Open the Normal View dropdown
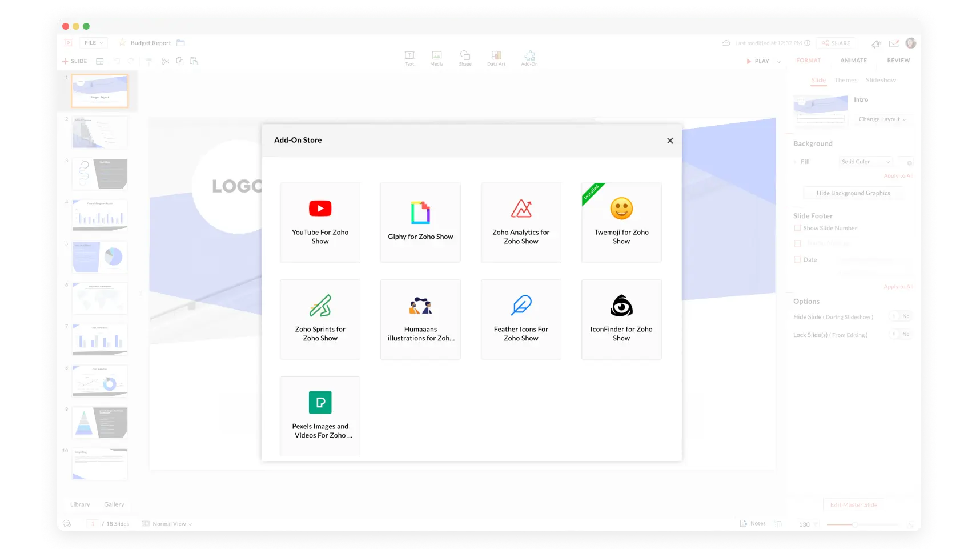The height and width of the screenshot is (549, 980). click(167, 524)
